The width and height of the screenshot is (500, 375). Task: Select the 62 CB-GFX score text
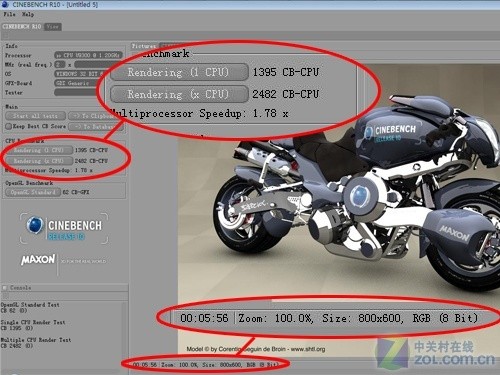(76, 192)
